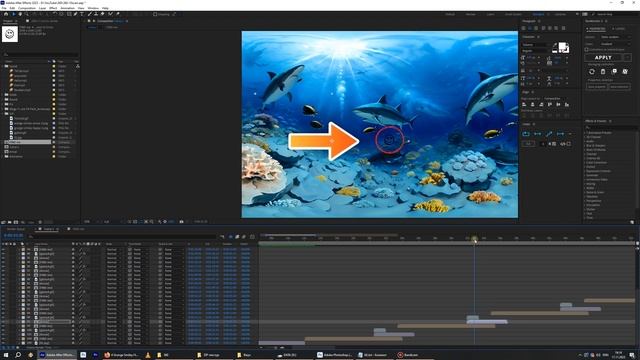Click the Project panel search field
This screenshot has width=640, height=360.
[40, 54]
